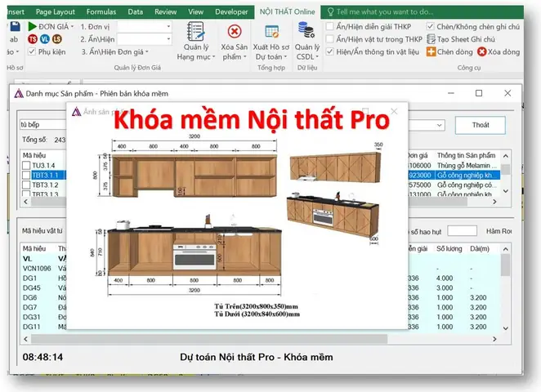Click the green ĐƠN GIÁ play icon
This screenshot has width=541, height=392.
click(32, 26)
